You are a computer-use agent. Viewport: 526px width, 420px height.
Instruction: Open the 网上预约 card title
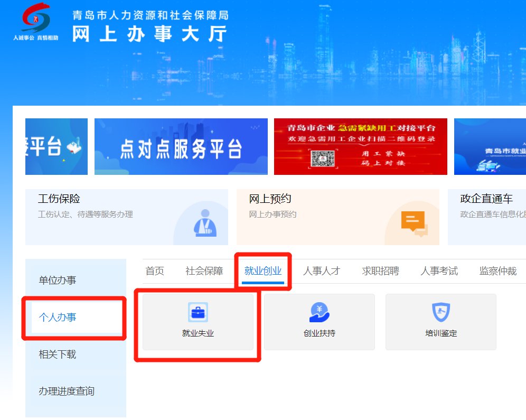point(270,199)
